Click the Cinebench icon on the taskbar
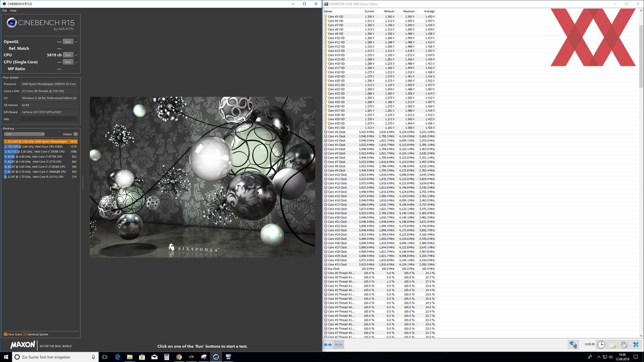The image size is (644, 362). point(216,357)
